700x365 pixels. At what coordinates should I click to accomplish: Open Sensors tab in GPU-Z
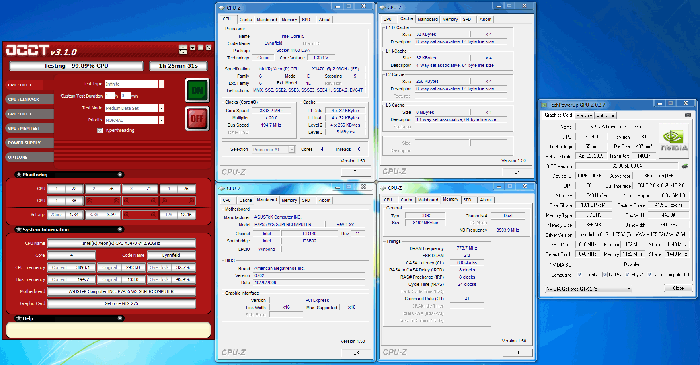coord(584,116)
